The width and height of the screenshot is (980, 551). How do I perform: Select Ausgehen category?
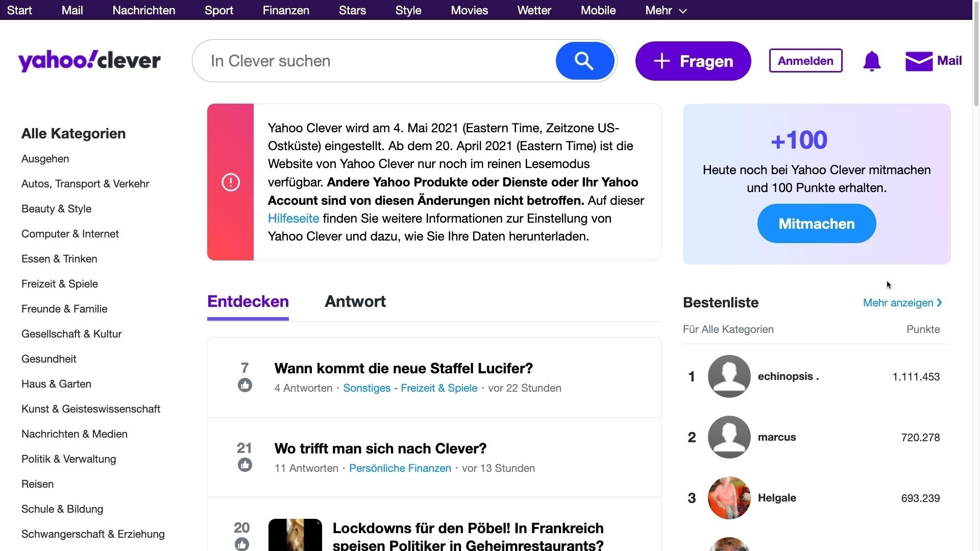point(45,159)
